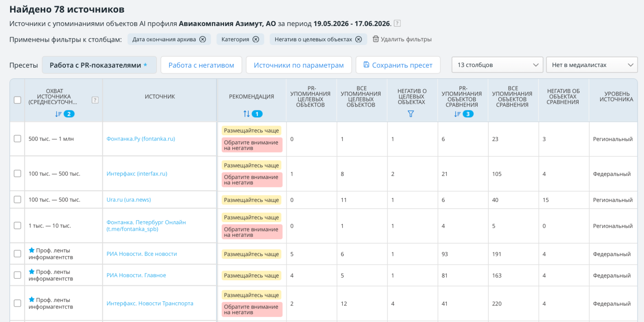Click the sort icon under Охват источника column
The width and height of the screenshot is (644, 322).
click(x=58, y=114)
